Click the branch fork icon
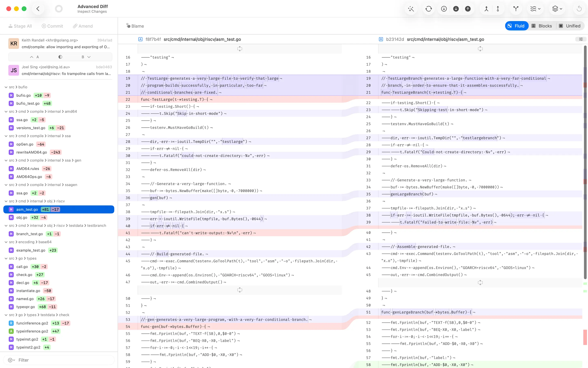Viewport: 588px width, 368px height. pyautogui.click(x=516, y=9)
